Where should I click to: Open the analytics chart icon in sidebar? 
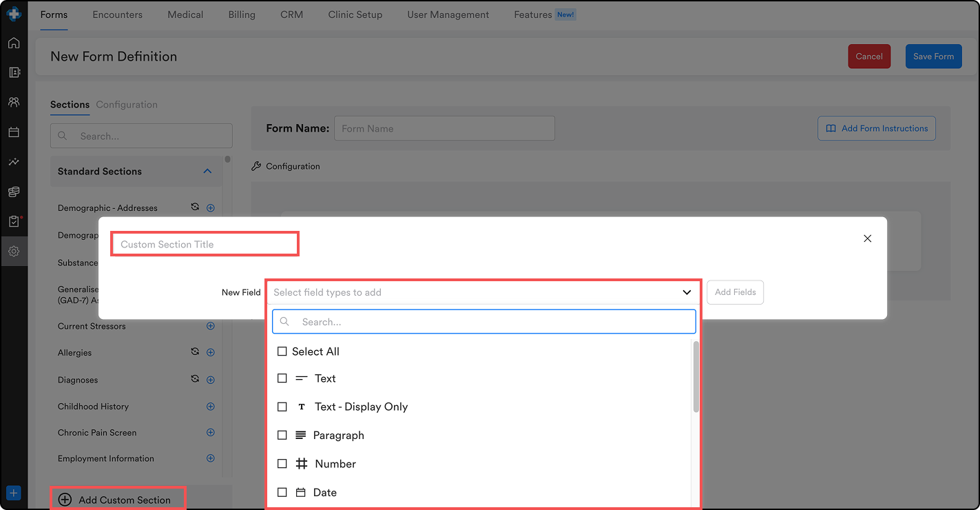tap(14, 162)
